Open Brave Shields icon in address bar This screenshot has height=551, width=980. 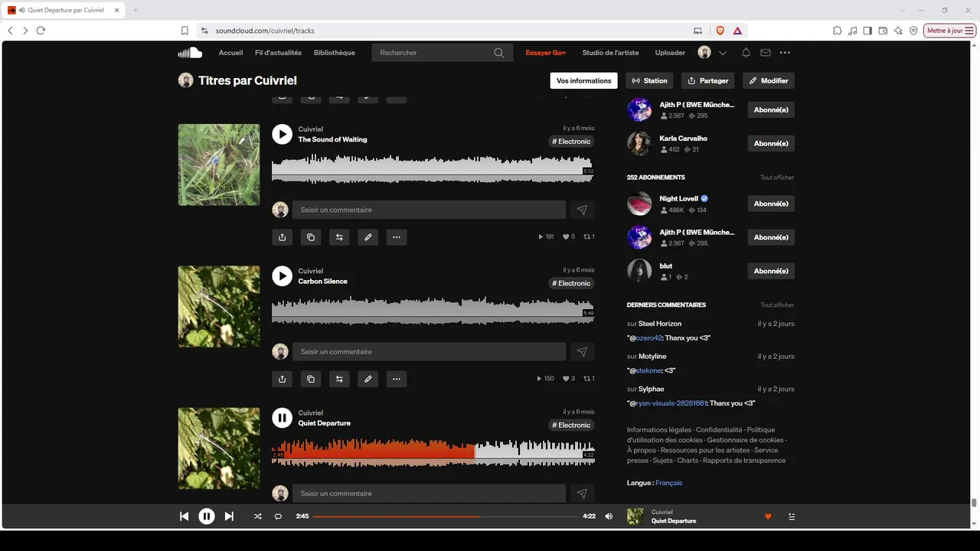[720, 31]
